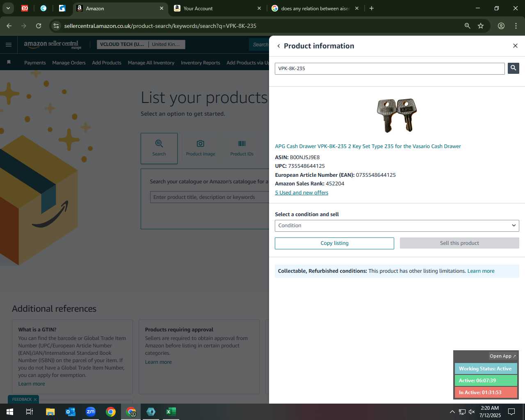Image resolution: width=525 pixels, height=420 pixels.
Task: Select the Product Image camera option
Action: click(x=201, y=148)
